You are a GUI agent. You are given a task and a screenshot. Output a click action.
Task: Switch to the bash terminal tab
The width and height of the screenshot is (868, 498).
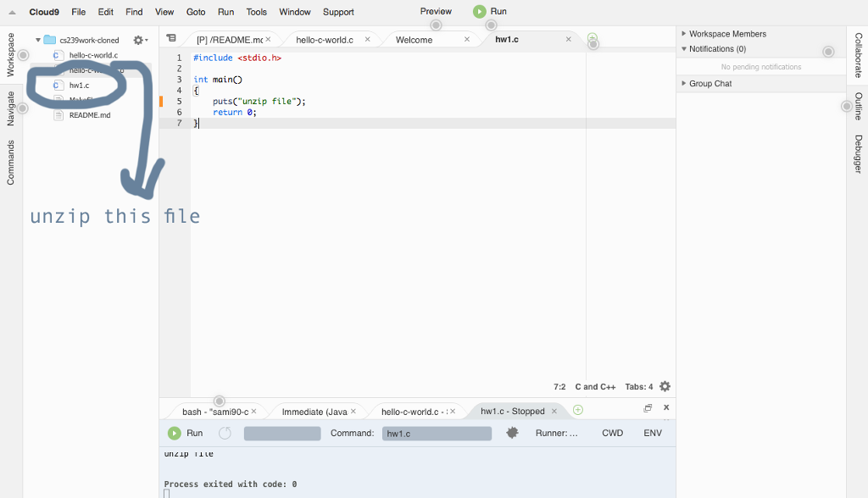click(x=215, y=412)
